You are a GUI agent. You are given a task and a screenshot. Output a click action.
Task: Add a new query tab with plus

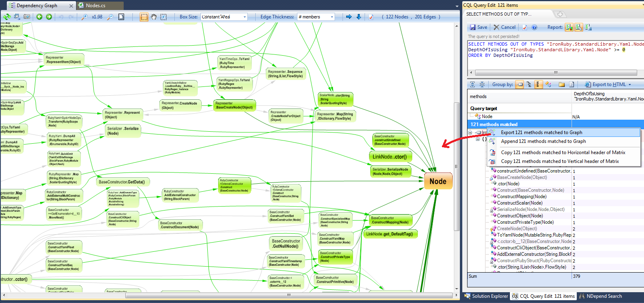[x=560, y=14]
